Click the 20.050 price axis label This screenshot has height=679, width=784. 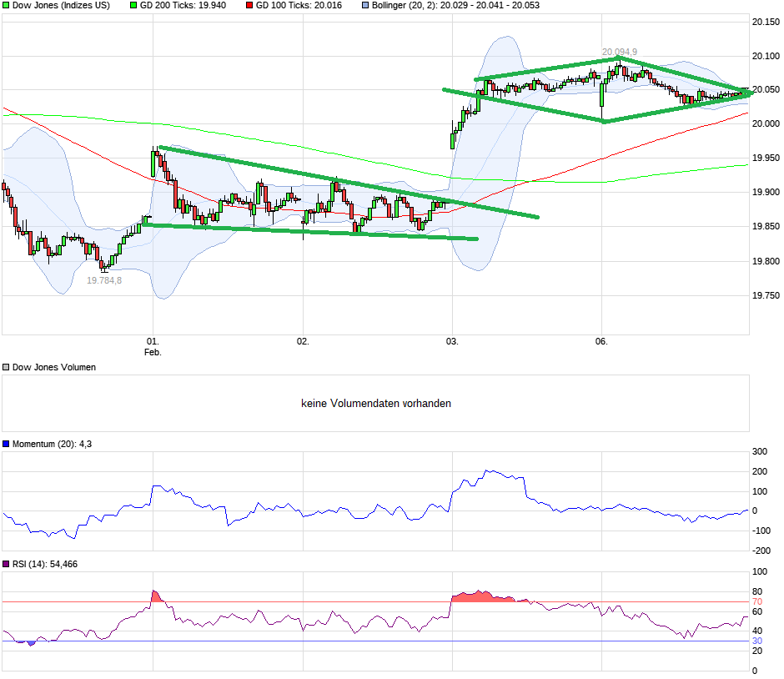(x=766, y=90)
